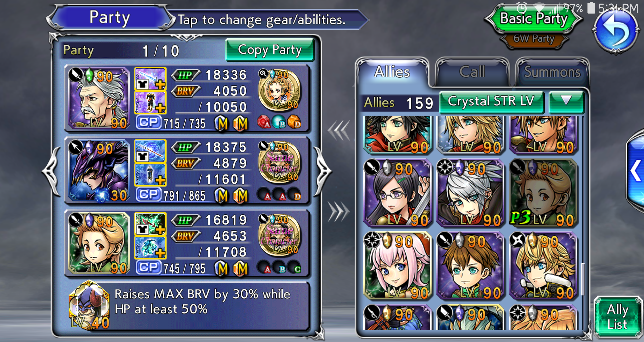This screenshot has height=342, width=644.
Task: Click the double left arrows to remove ally
Action: click(339, 130)
